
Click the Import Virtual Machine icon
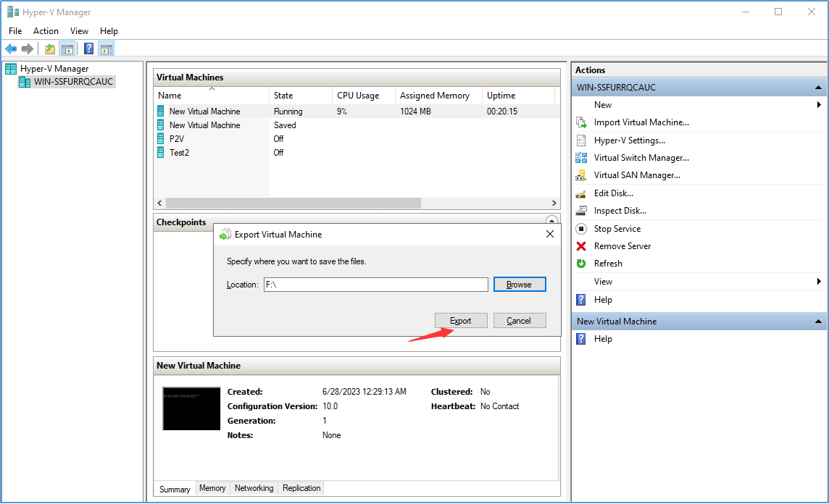pyautogui.click(x=581, y=122)
